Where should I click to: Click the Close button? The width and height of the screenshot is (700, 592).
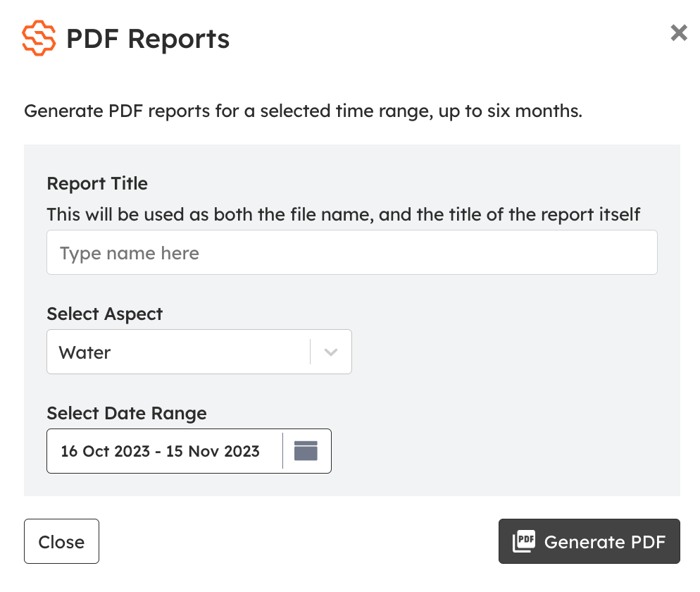61,541
